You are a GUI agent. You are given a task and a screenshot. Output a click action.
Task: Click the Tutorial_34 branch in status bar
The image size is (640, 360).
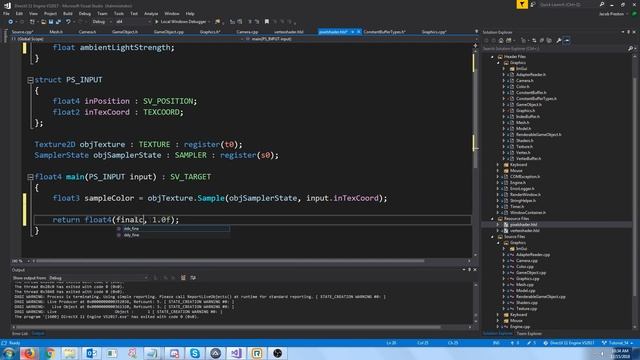(x=617, y=343)
